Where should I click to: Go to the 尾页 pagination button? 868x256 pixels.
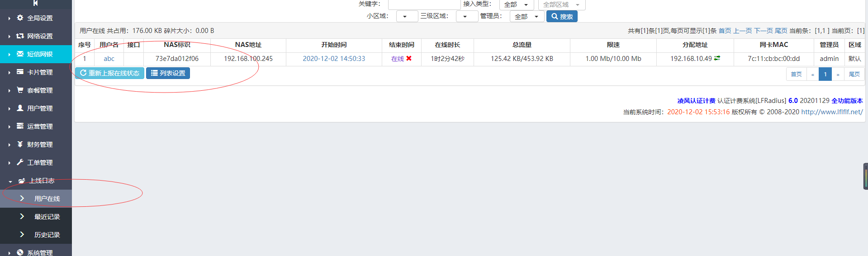pos(854,74)
